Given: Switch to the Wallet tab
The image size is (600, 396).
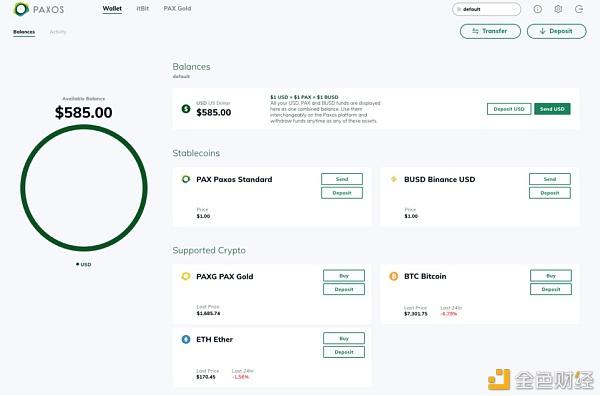Looking at the screenshot, I should [x=112, y=8].
